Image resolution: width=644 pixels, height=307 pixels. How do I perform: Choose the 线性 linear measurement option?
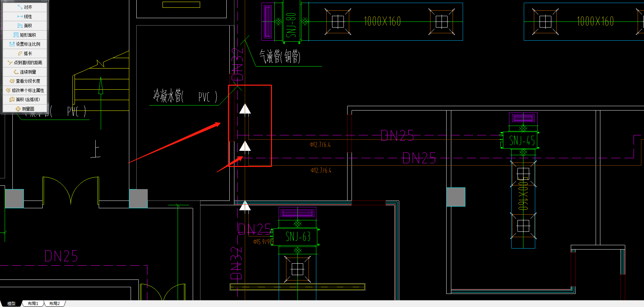tap(25, 16)
